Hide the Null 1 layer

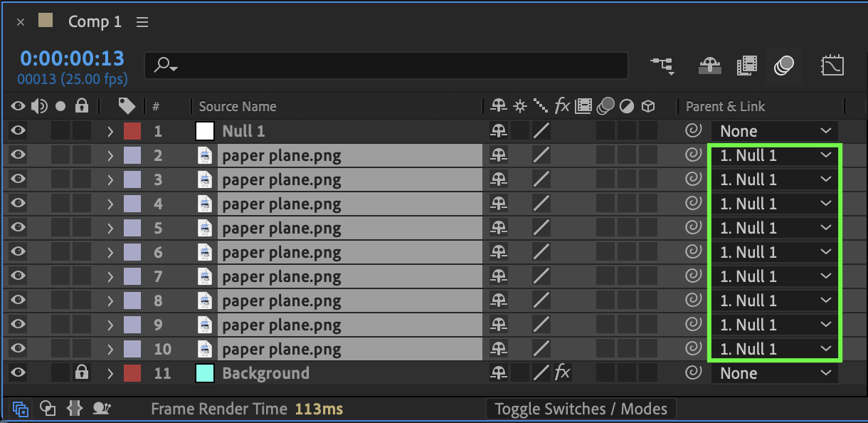[x=18, y=131]
